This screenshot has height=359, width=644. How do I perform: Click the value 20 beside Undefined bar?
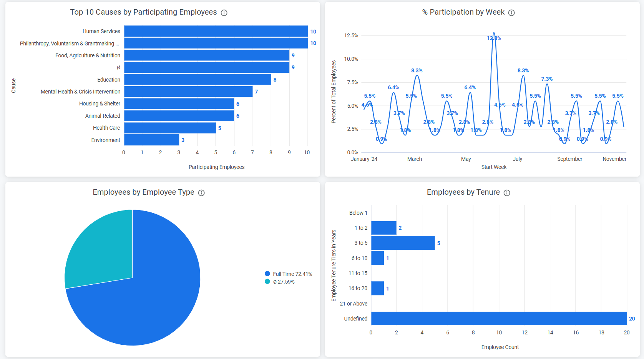click(632, 319)
